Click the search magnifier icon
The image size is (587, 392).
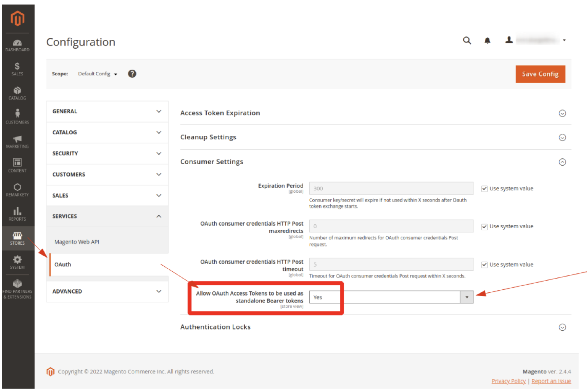tap(467, 40)
